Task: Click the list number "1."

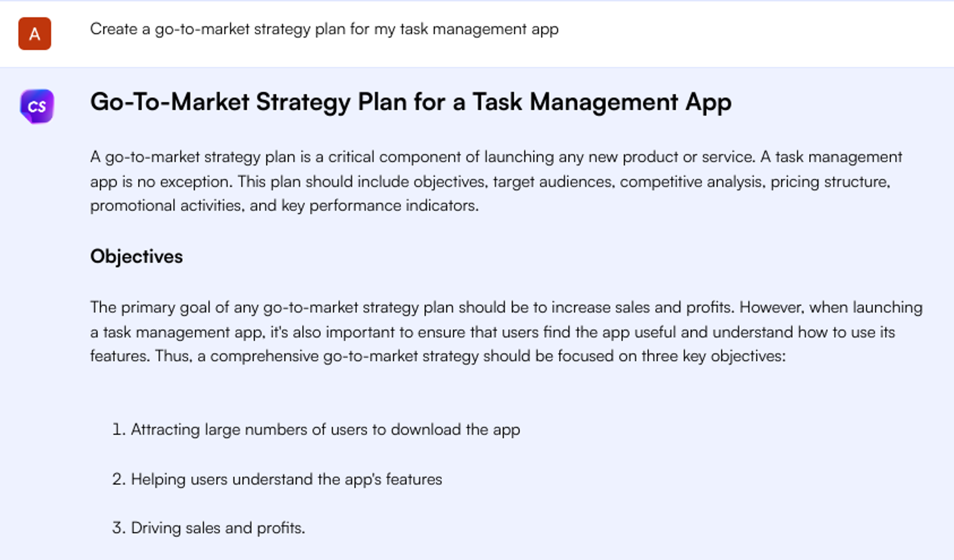Action: tap(118, 430)
